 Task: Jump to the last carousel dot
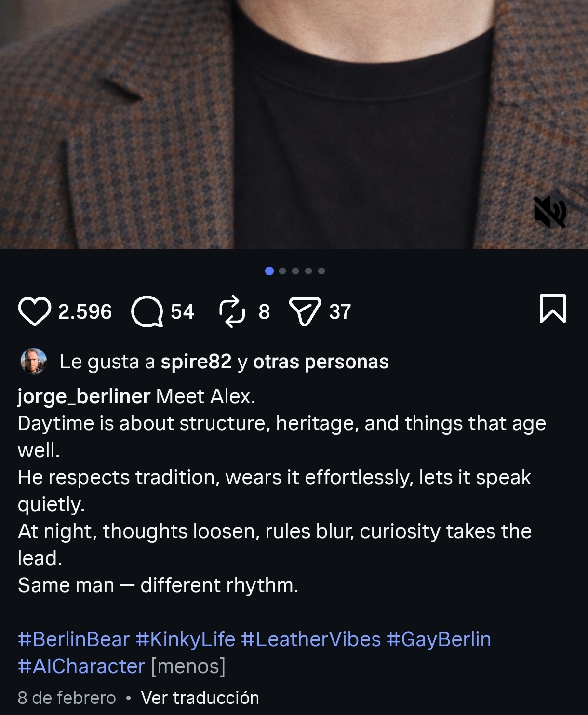point(321,271)
